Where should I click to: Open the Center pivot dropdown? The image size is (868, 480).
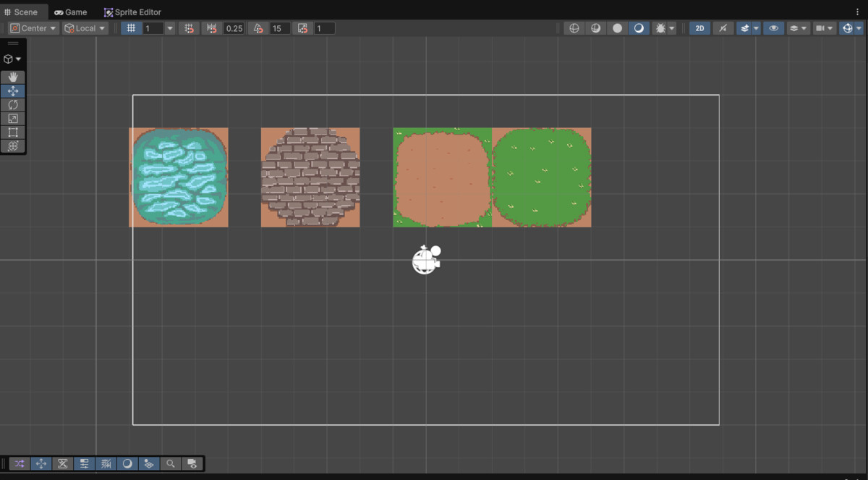(33, 28)
